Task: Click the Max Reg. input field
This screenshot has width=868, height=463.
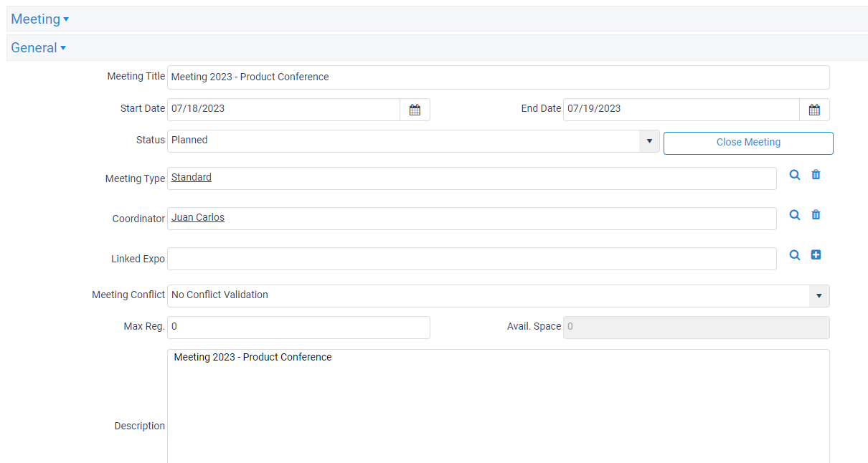Action: point(298,327)
